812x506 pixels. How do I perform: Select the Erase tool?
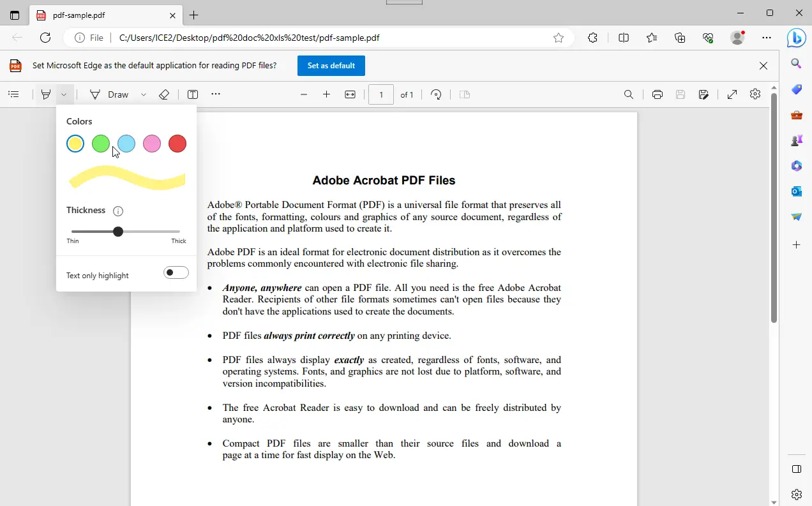point(164,94)
